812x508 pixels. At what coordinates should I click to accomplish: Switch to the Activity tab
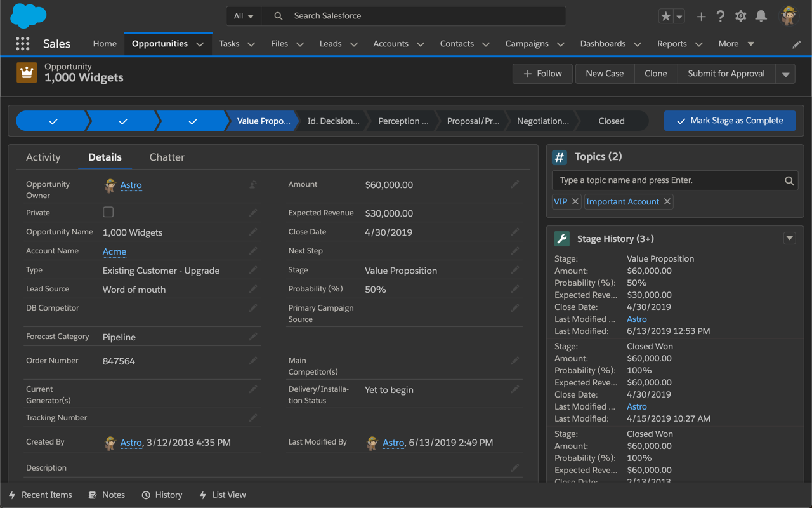(43, 157)
